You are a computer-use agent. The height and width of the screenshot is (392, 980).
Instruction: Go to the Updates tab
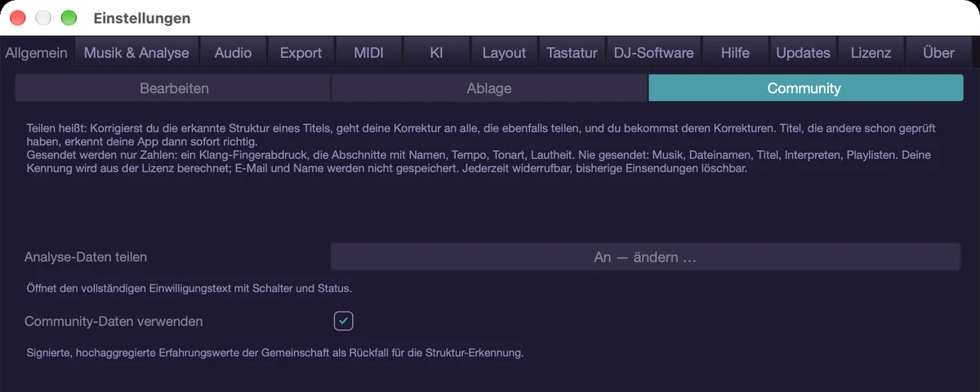pos(803,52)
